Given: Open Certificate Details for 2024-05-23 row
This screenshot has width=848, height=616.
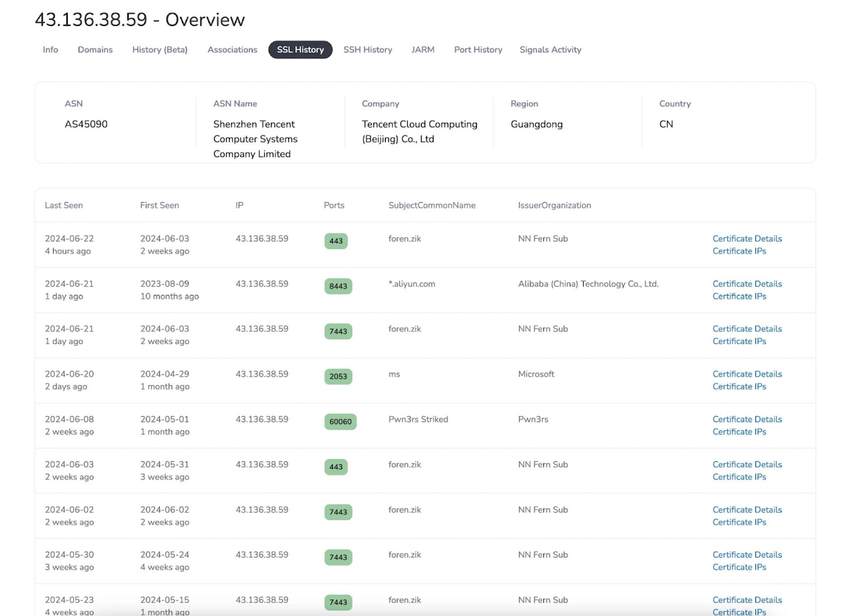Looking at the screenshot, I should click(747, 600).
